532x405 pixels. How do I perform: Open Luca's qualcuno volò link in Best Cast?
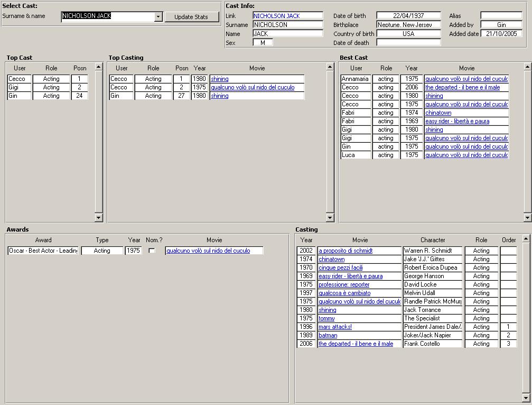point(466,155)
